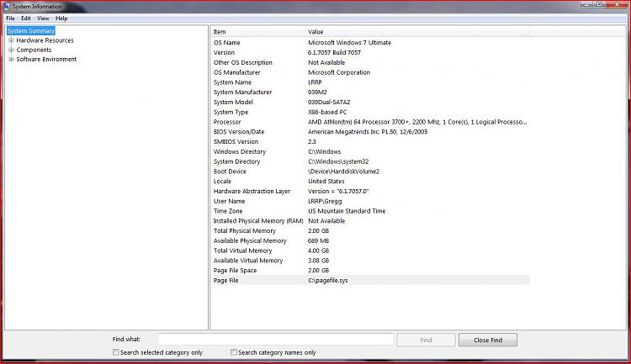The height and width of the screenshot is (364, 631).
Task: Sort by the Item column header
Action: point(258,32)
